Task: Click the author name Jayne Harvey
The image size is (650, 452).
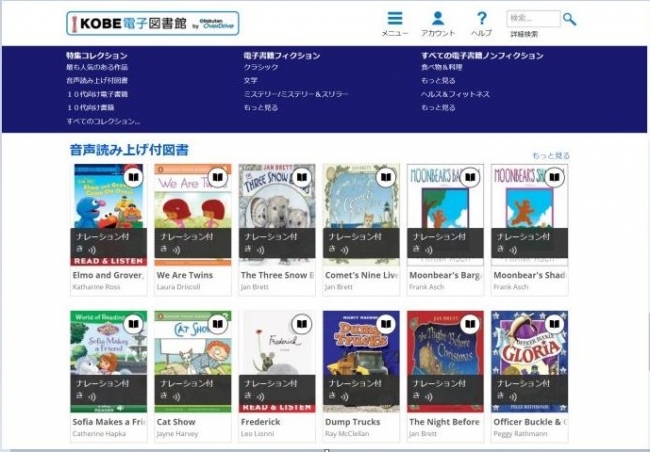Action: tap(177, 434)
